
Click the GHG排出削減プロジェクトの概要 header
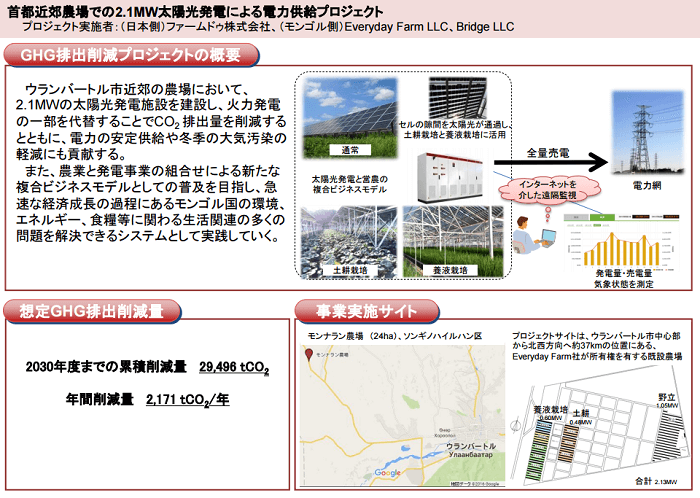point(131,55)
